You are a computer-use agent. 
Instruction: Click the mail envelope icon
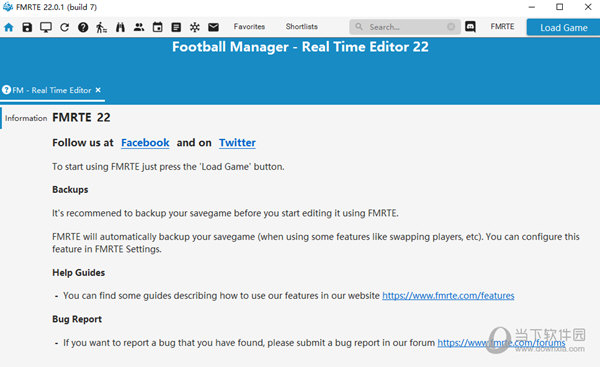coord(214,27)
